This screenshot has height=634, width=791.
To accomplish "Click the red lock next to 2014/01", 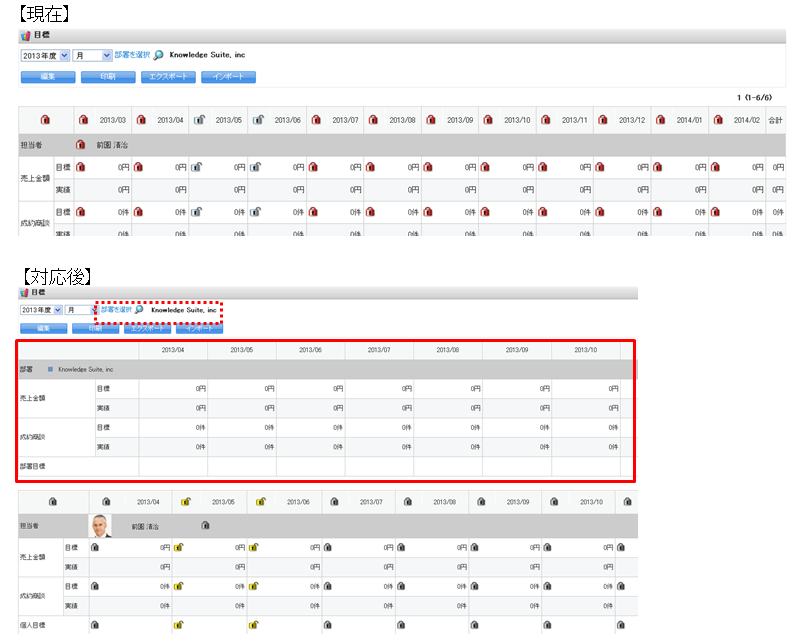I will pos(660,120).
